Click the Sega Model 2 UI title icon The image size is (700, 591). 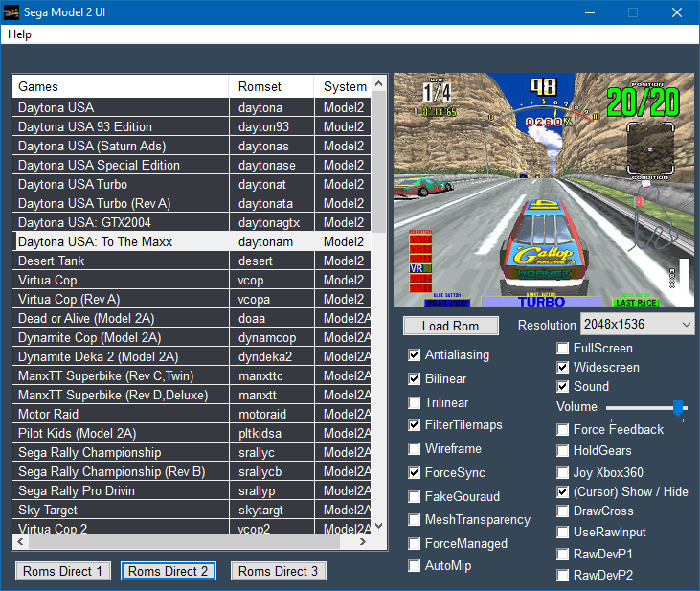pyautogui.click(x=11, y=12)
